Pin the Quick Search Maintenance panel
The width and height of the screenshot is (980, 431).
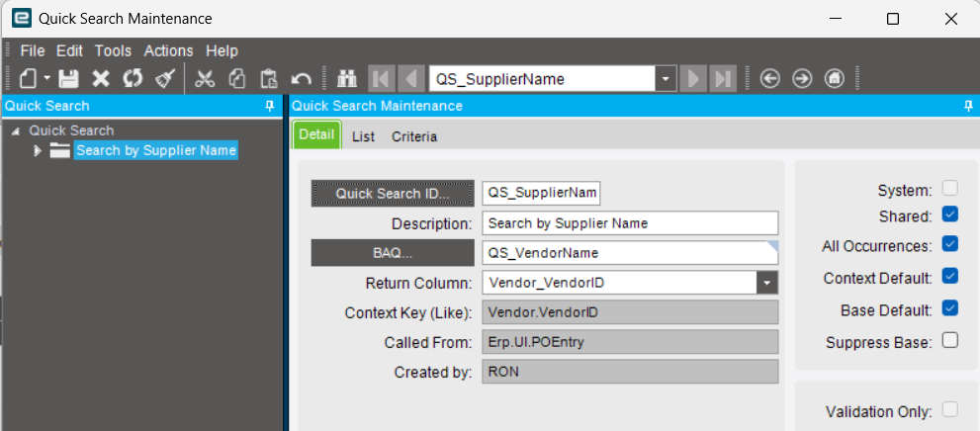pyautogui.click(x=969, y=106)
